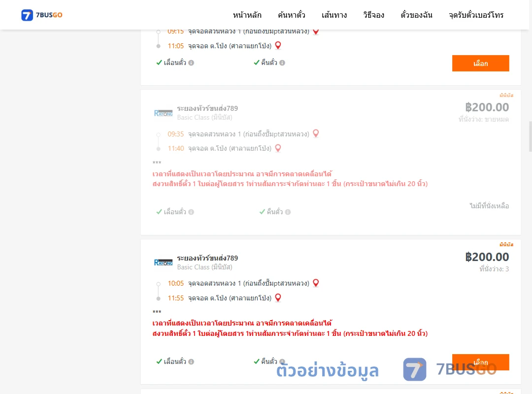Click the 11:05 arrival time text

coord(176,46)
